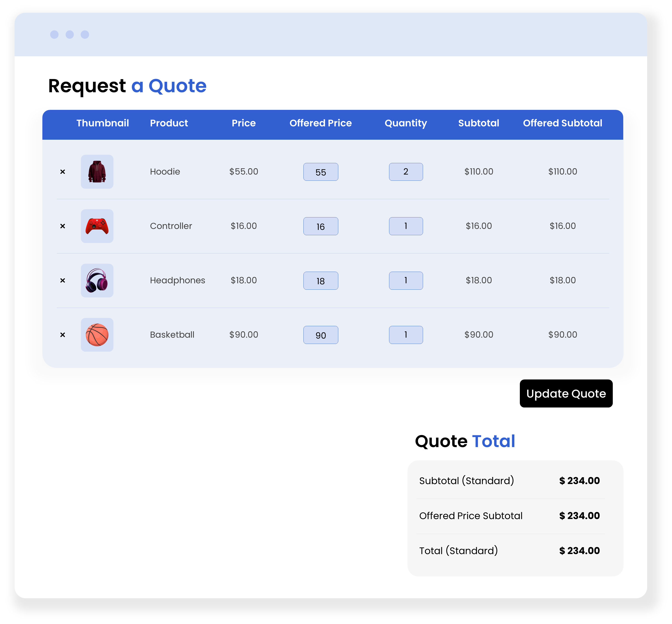Click the Headphones offered price box

point(320,281)
